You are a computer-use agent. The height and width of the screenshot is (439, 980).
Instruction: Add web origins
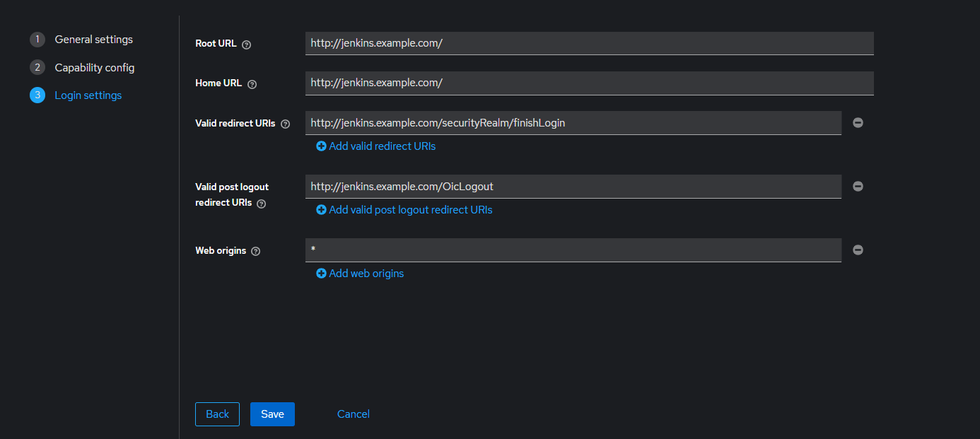pyautogui.click(x=360, y=274)
